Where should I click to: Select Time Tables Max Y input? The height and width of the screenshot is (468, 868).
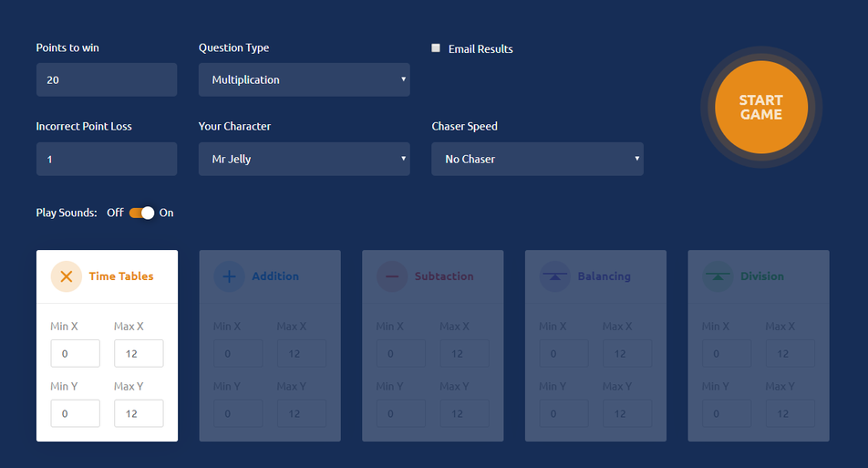pyautogui.click(x=139, y=413)
